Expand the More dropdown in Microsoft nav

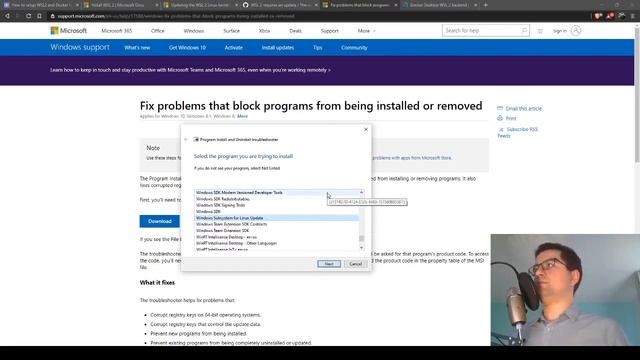[367, 31]
